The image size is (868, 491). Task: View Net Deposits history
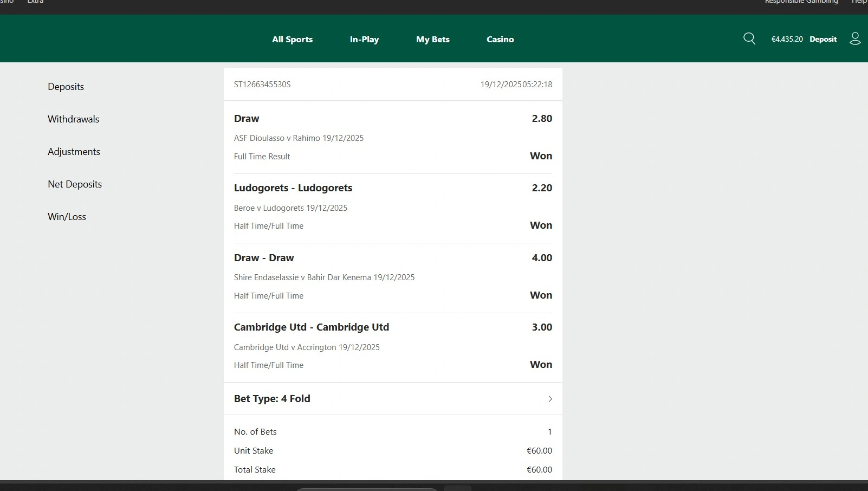click(x=75, y=184)
